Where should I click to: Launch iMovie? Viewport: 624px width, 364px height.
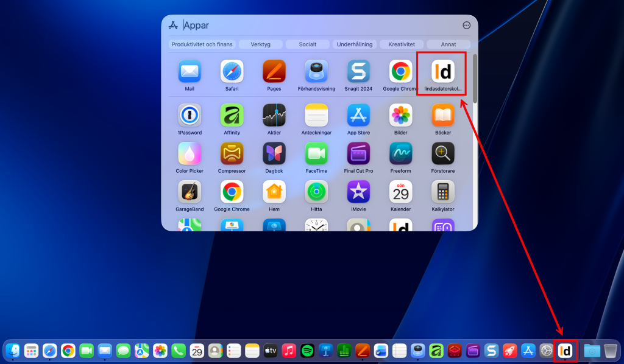pyautogui.click(x=358, y=192)
